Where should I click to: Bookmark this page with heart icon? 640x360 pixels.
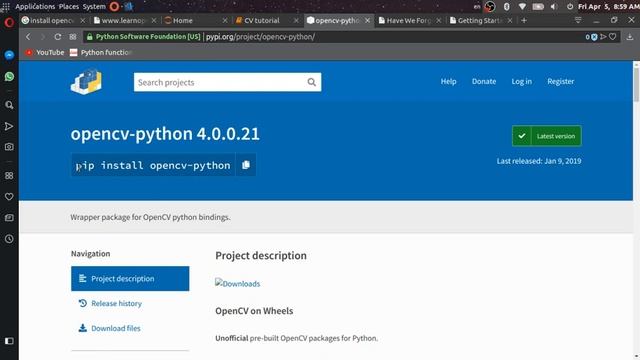pos(612,37)
